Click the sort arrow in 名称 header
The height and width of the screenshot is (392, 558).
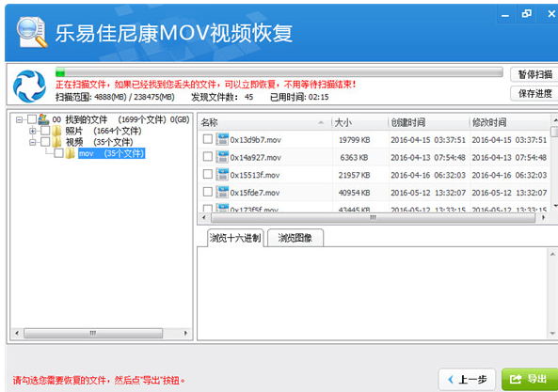[321, 122]
